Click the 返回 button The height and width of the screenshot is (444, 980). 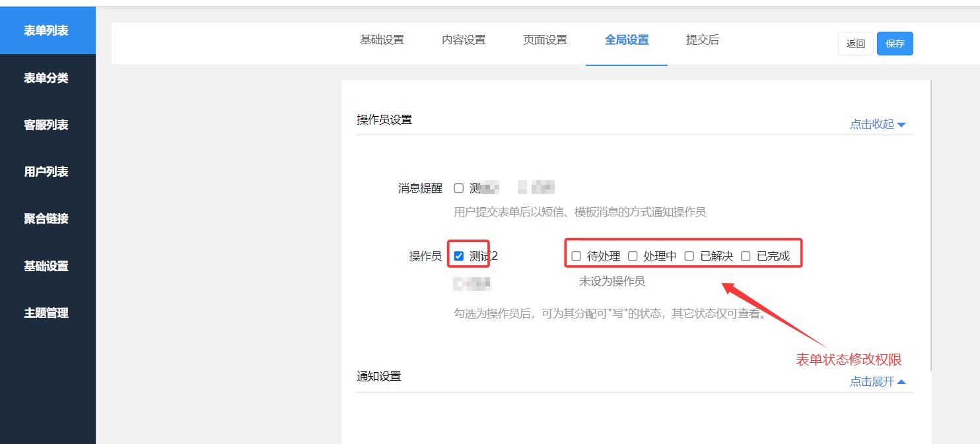[856, 44]
